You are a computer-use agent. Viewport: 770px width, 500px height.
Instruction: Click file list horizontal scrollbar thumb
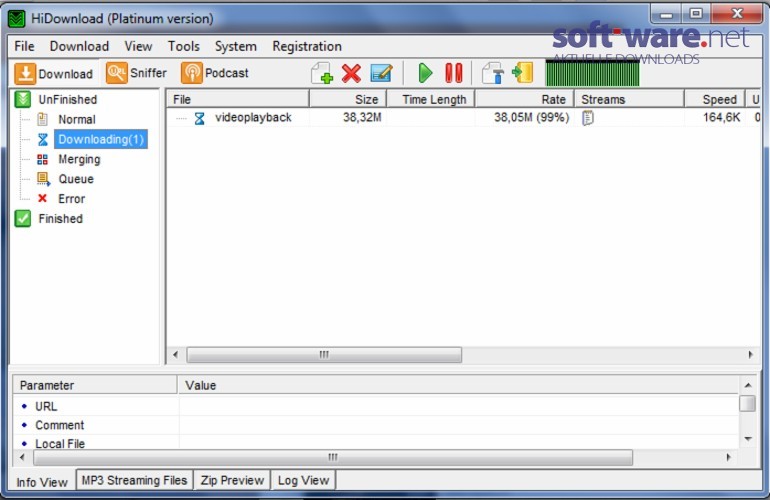coord(324,355)
